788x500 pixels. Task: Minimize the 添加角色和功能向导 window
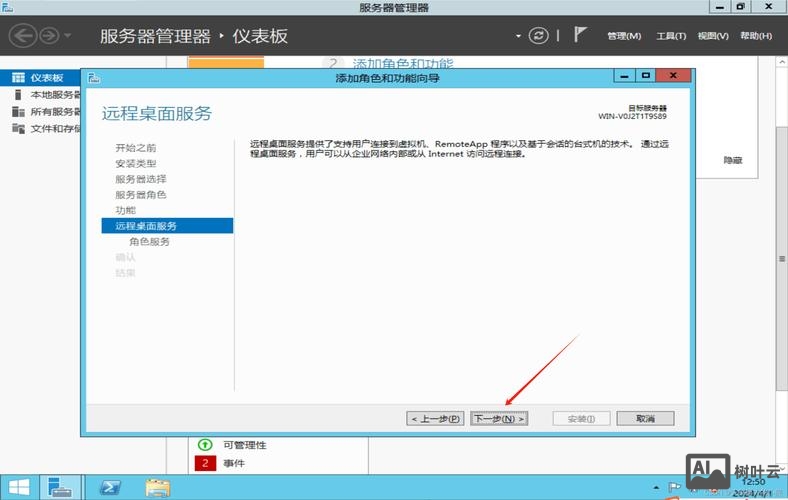point(624,76)
